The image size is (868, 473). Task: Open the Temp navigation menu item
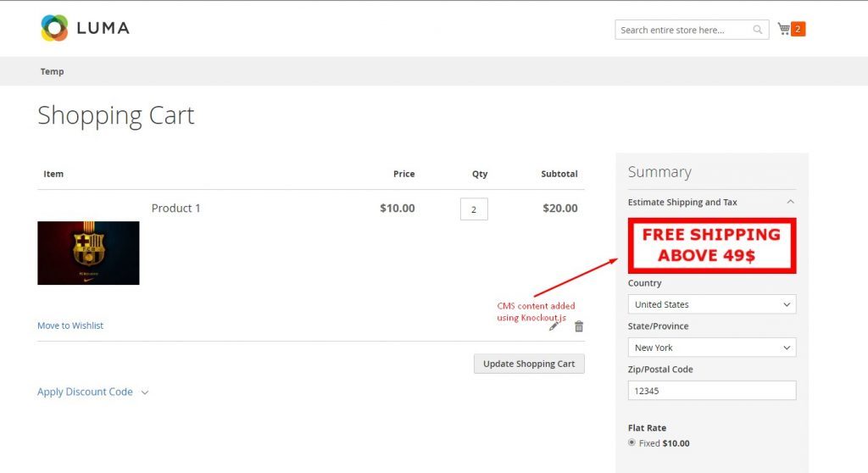52,71
